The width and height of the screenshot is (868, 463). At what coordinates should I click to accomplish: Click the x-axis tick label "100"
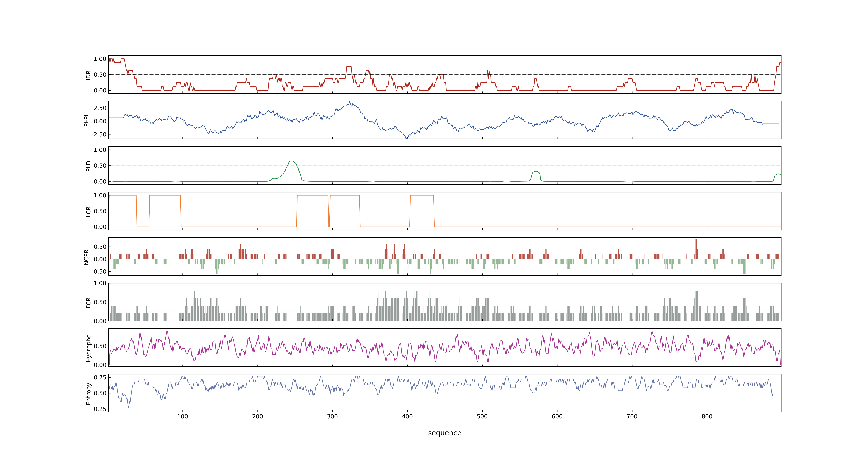pos(183,416)
